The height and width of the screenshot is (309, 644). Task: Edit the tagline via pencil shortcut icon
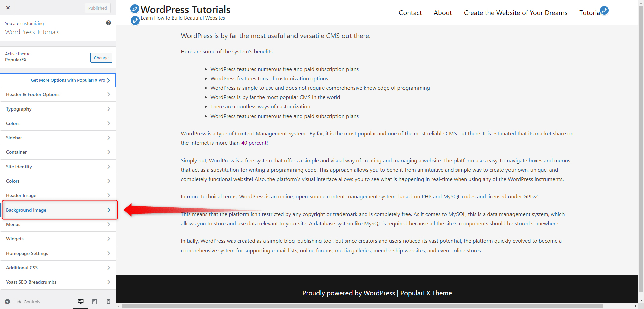click(135, 20)
